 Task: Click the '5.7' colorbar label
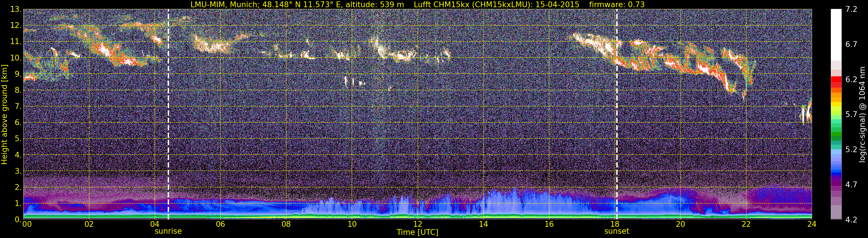coord(851,115)
